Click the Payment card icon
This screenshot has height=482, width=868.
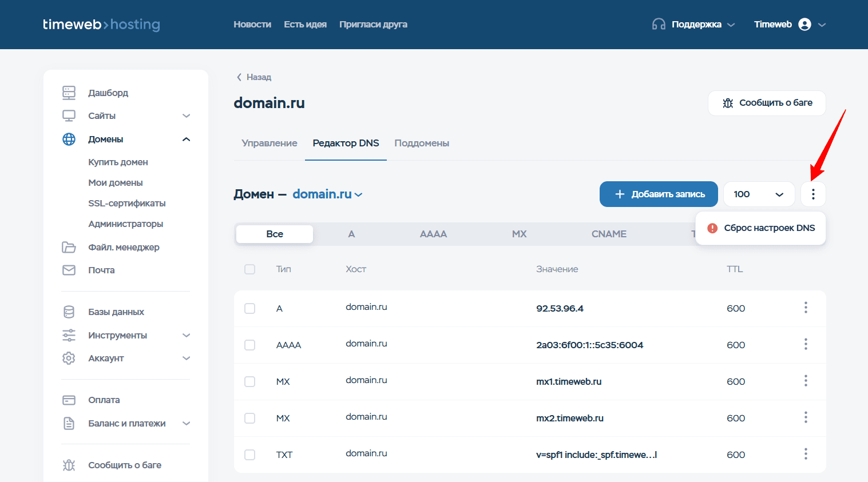tap(69, 400)
